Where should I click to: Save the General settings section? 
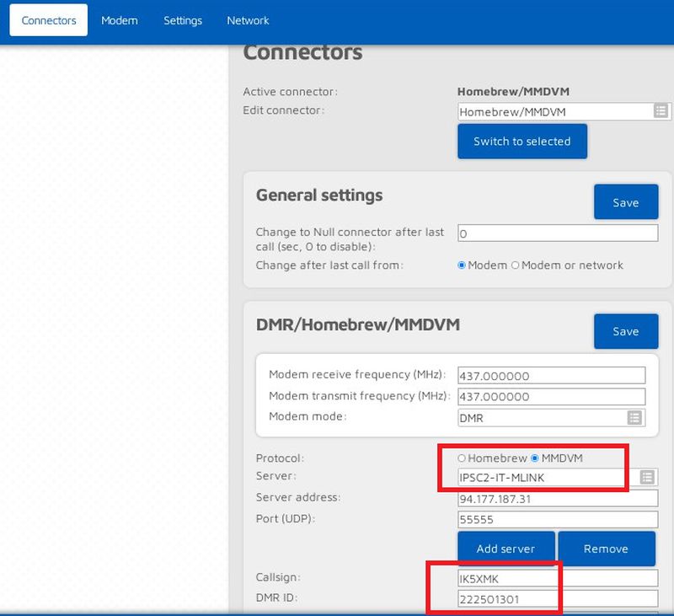pos(626,202)
